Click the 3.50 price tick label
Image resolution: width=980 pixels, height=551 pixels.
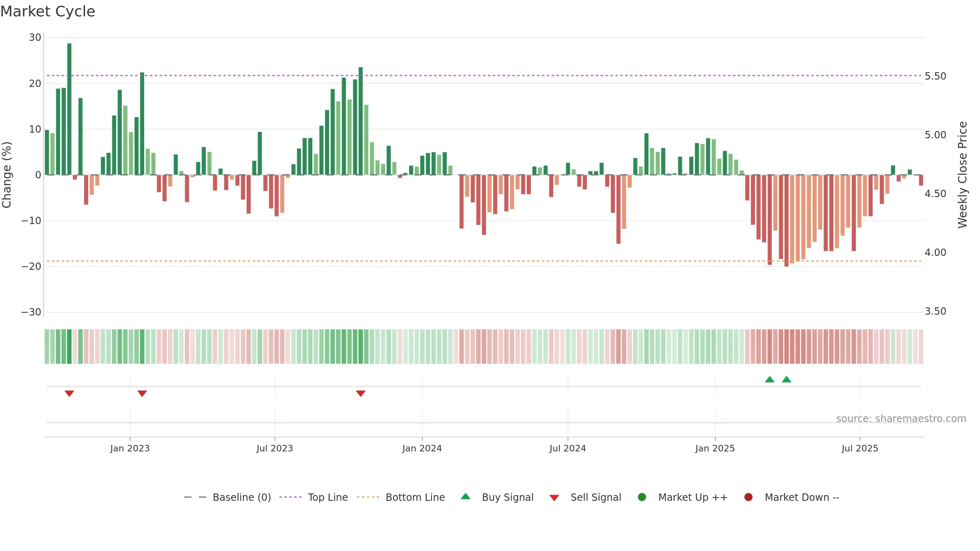pyautogui.click(x=935, y=311)
